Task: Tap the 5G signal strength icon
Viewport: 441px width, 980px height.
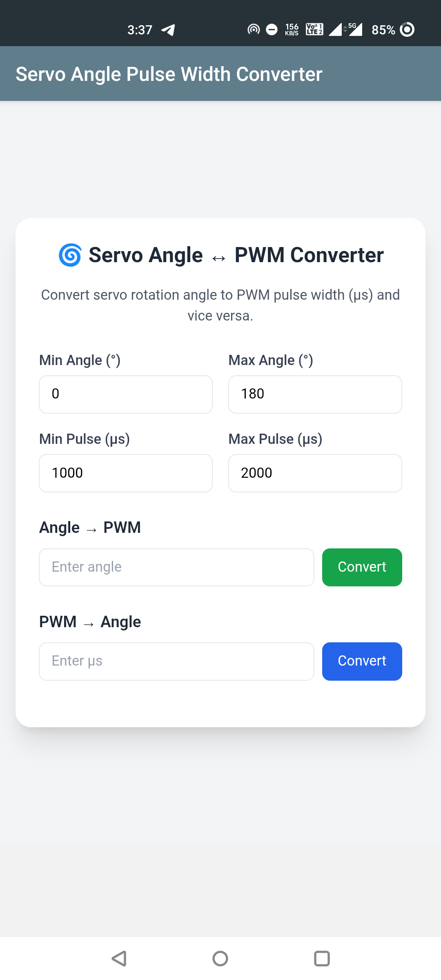Action: (354, 29)
